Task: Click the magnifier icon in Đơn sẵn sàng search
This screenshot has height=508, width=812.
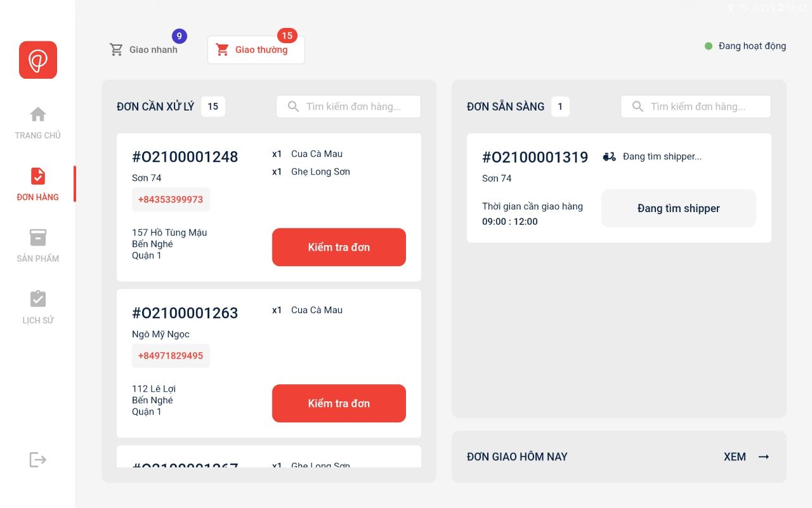Action: pos(638,107)
